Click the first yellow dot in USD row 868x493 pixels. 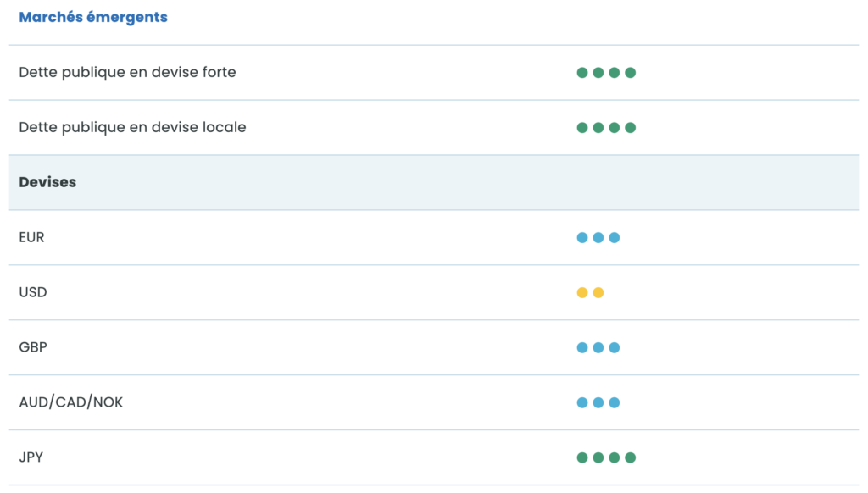(x=582, y=293)
